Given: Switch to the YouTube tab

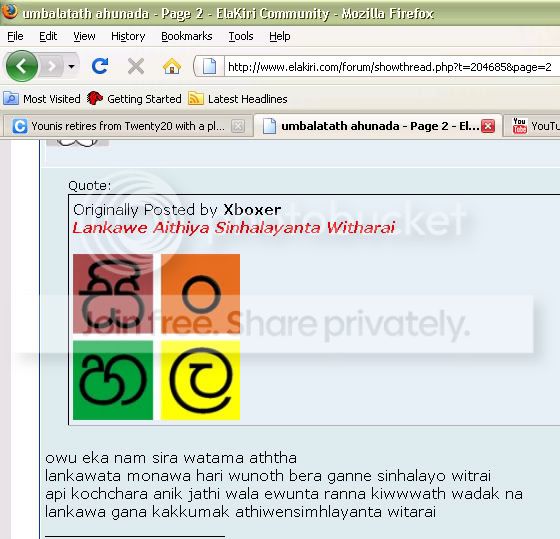Looking at the screenshot, I should (533, 126).
